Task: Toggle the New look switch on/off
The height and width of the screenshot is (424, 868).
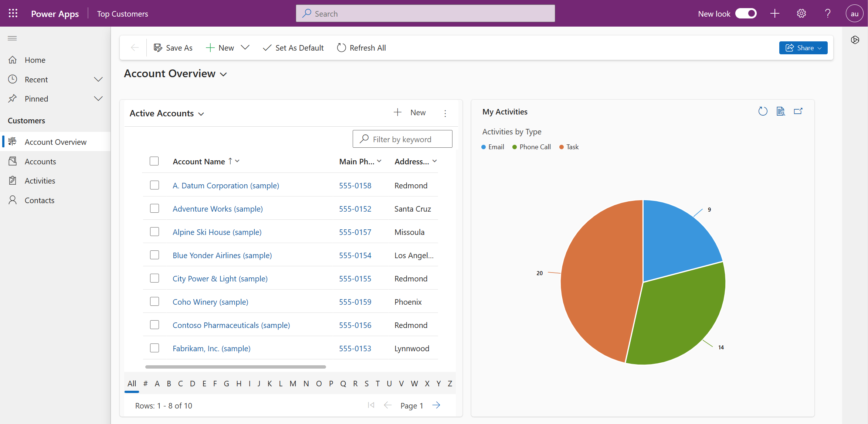Action: pos(747,13)
